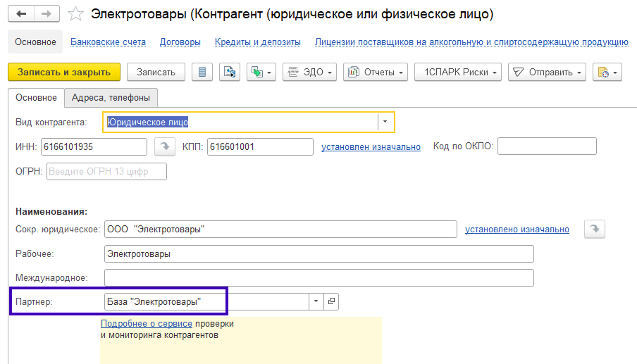Add the form to favorites via the star
The height and width of the screenshot is (364, 637).
pyautogui.click(x=75, y=14)
